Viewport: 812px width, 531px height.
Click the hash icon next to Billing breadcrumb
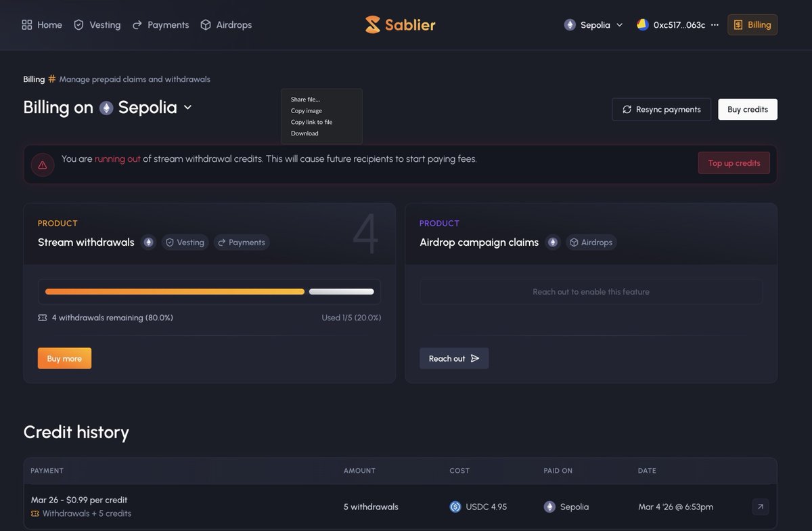click(x=52, y=79)
